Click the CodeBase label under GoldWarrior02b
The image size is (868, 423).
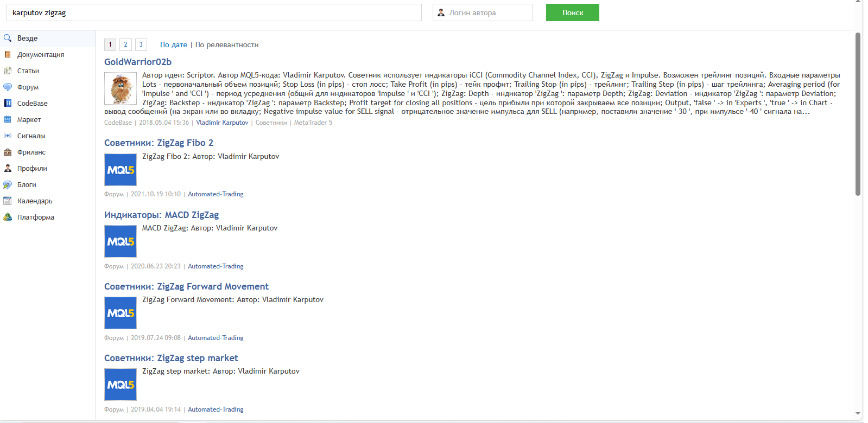[x=118, y=123]
